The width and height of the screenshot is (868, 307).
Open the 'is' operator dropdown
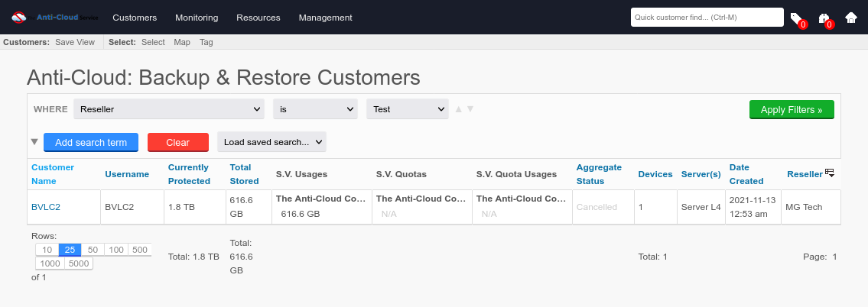pos(316,109)
